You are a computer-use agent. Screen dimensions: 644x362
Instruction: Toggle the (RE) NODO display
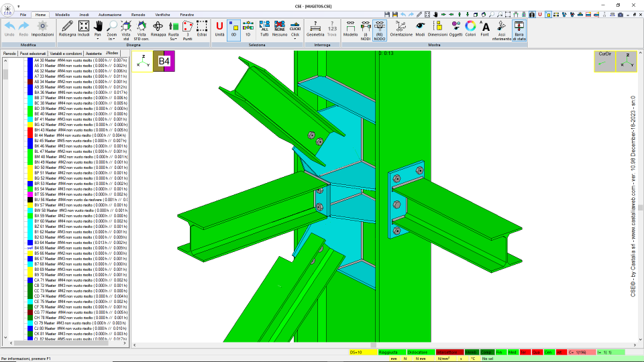[380, 30]
